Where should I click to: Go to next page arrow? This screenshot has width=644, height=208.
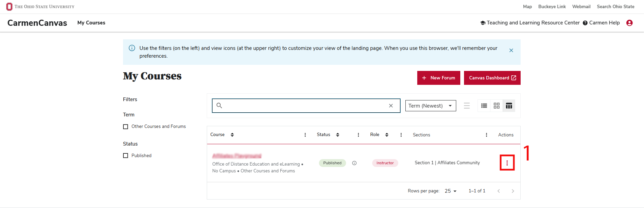coord(513,191)
